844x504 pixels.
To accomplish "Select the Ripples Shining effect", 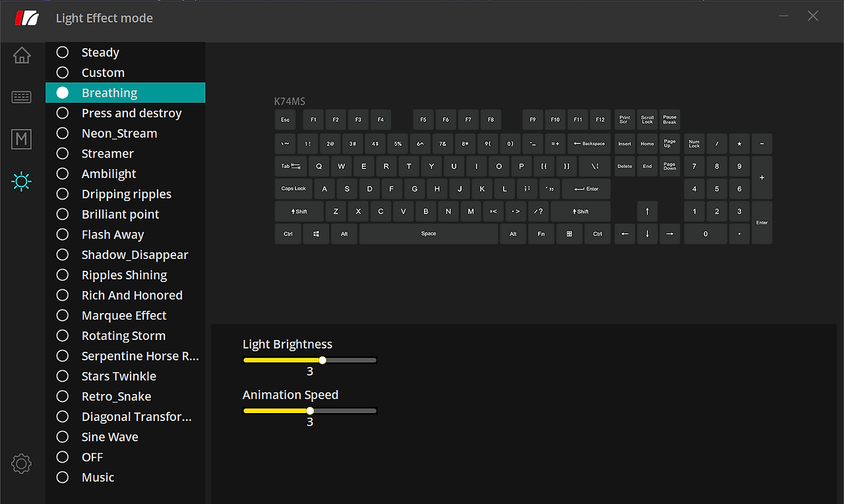I will 125,275.
